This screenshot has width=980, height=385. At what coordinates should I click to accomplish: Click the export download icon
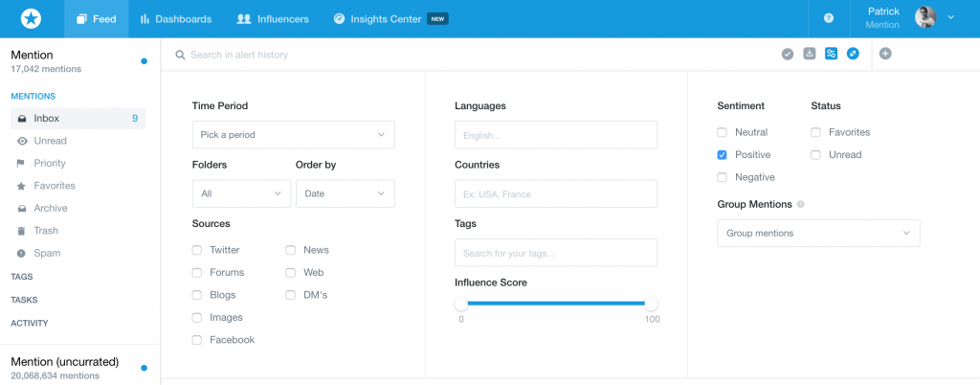[x=810, y=54]
